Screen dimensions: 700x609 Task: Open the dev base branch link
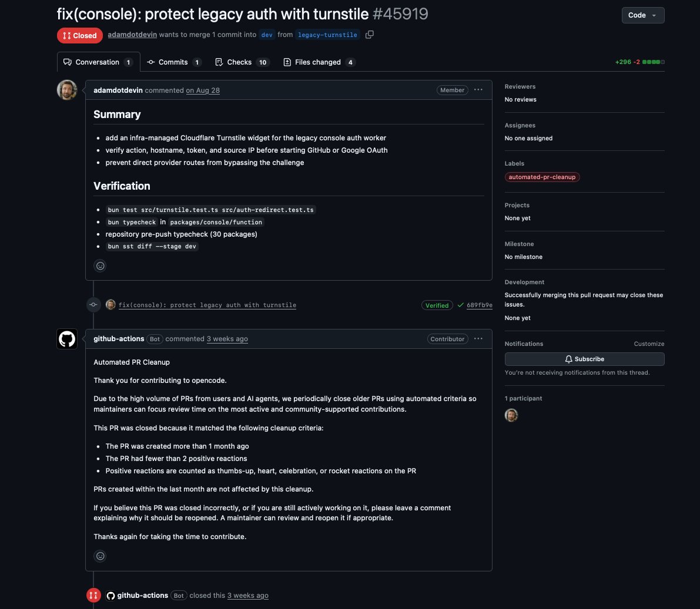[266, 35]
